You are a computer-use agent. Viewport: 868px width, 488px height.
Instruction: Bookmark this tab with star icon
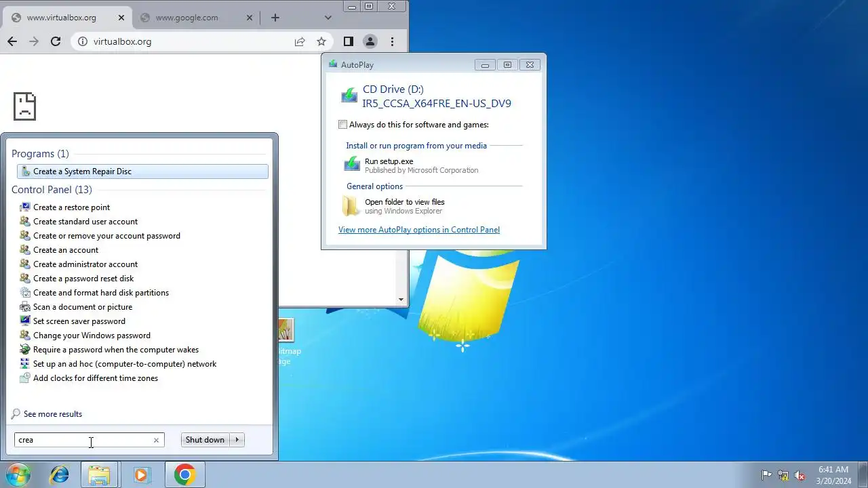321,41
